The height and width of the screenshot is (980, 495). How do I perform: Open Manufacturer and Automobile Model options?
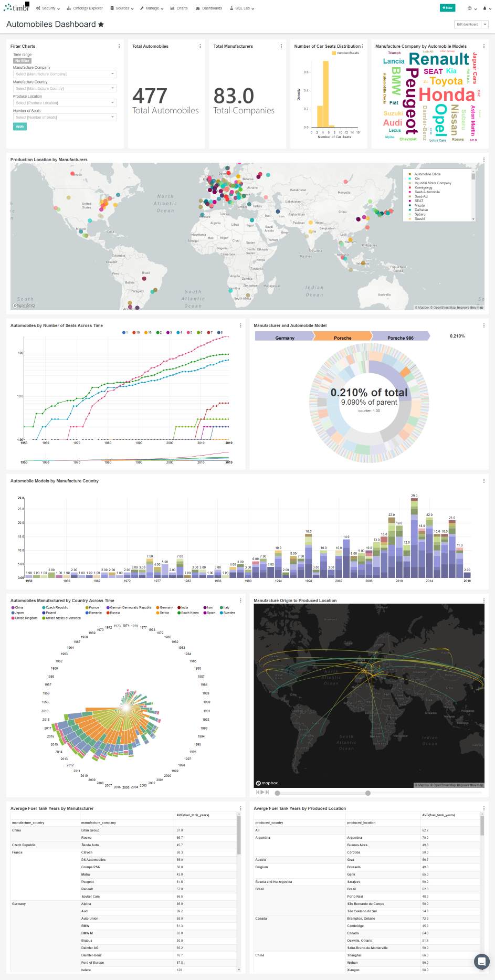(483, 325)
